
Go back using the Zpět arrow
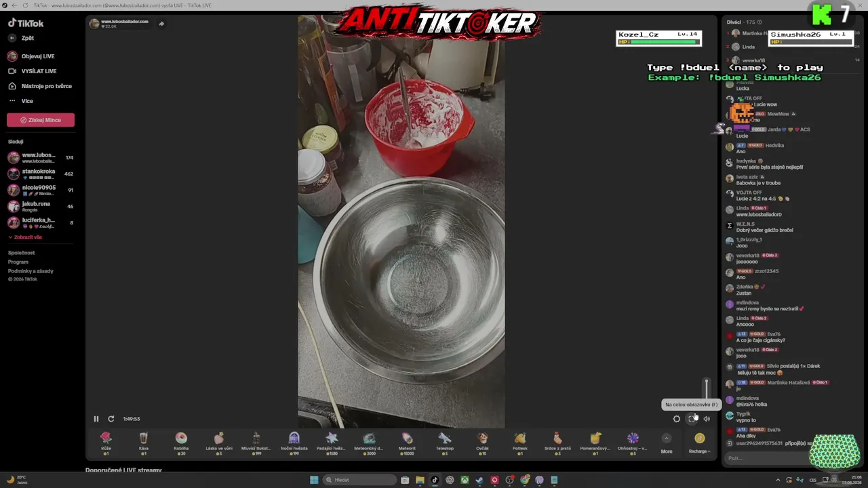click(x=12, y=38)
